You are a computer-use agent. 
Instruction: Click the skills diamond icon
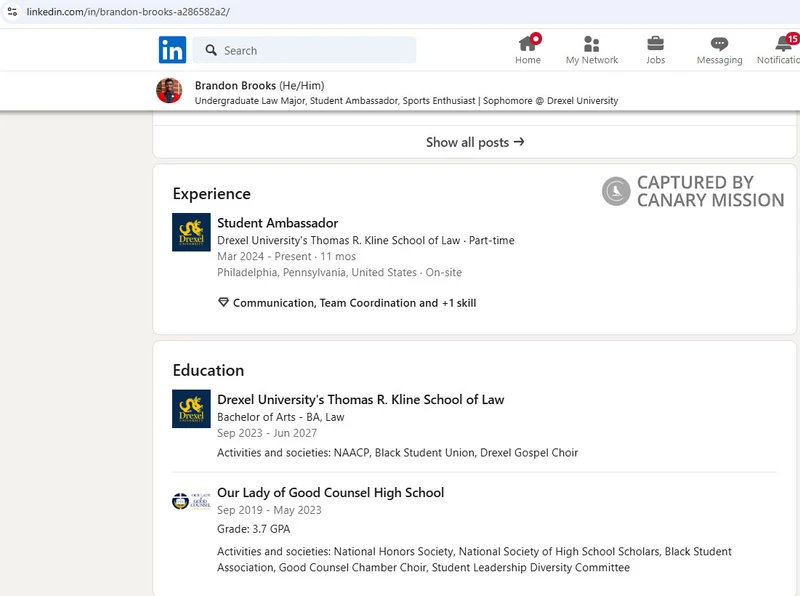(x=223, y=302)
